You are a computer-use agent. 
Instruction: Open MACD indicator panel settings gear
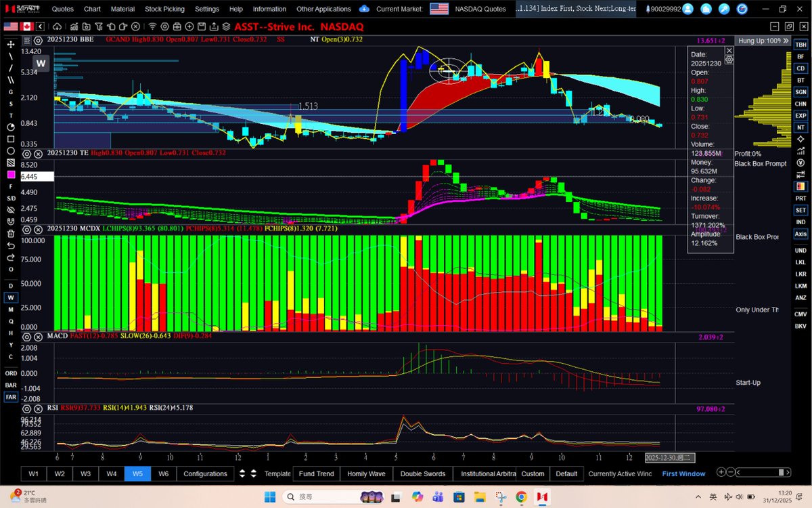click(x=27, y=336)
